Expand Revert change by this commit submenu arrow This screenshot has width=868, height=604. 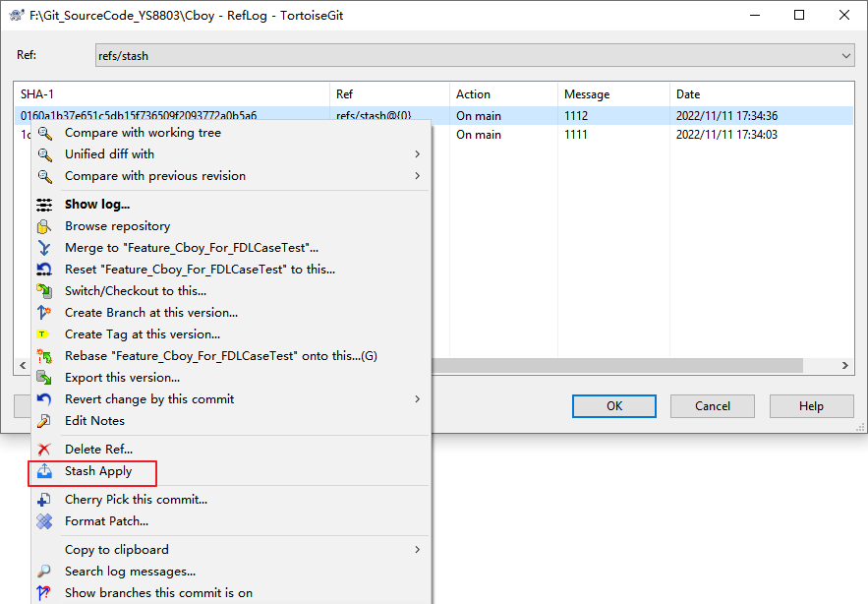[418, 399]
